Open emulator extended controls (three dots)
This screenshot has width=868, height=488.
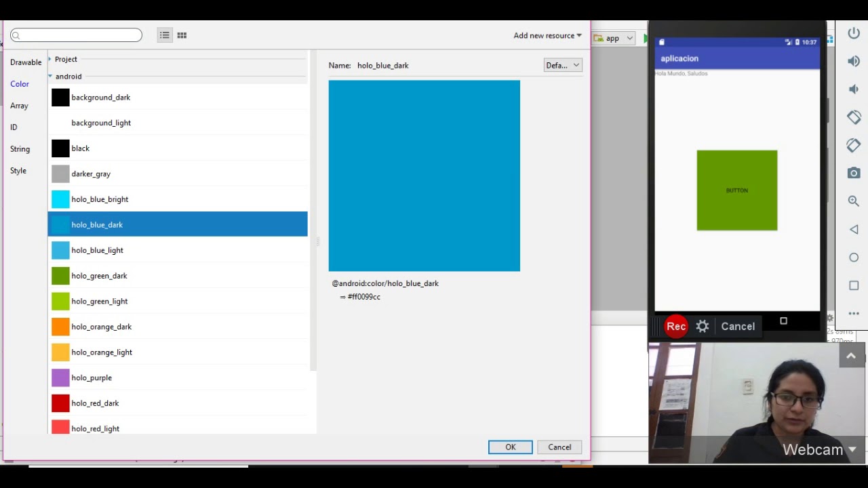click(x=854, y=314)
